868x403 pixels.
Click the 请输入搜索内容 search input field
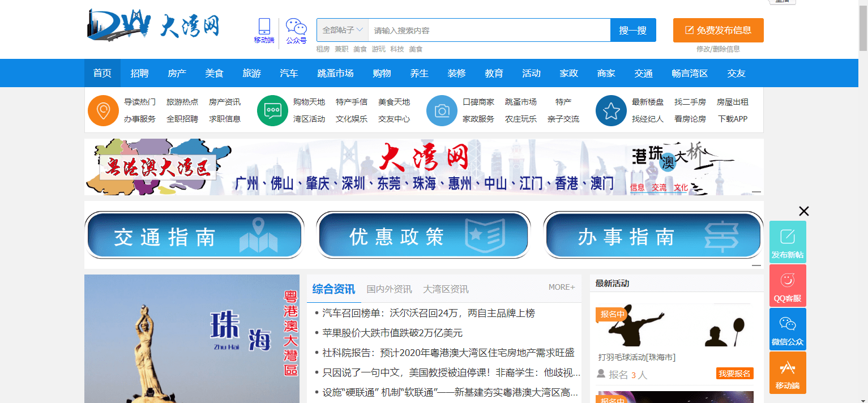coord(489,31)
